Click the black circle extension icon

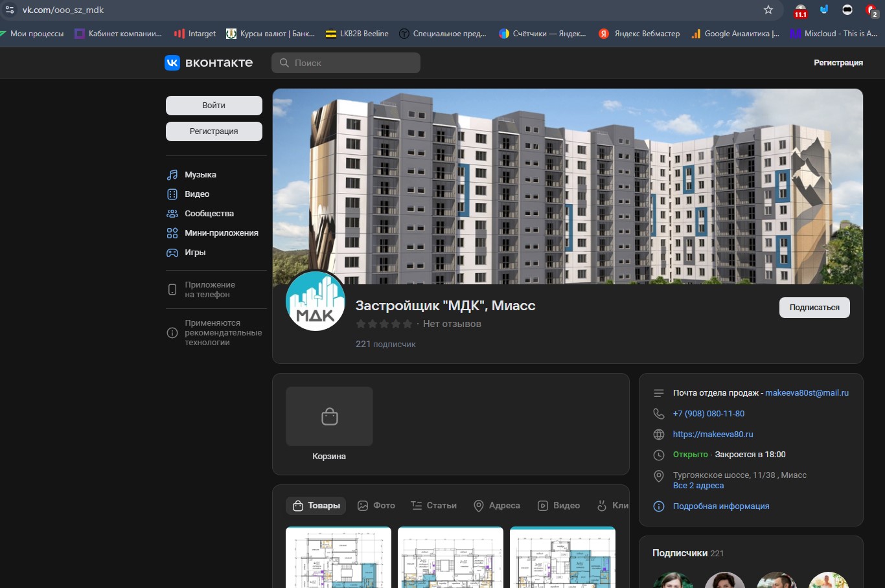pyautogui.click(x=847, y=10)
